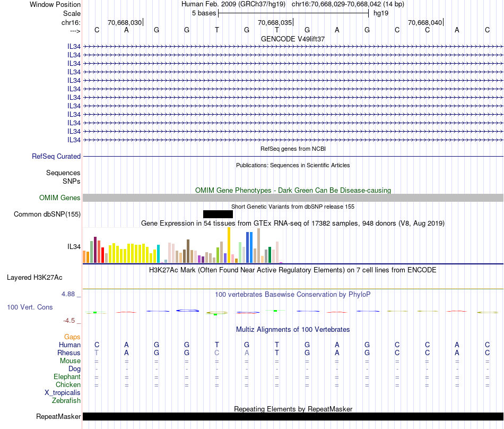Open the RepeatMasker track label
Image resolution: width=504 pixels, height=429 pixels.
click(x=58, y=416)
